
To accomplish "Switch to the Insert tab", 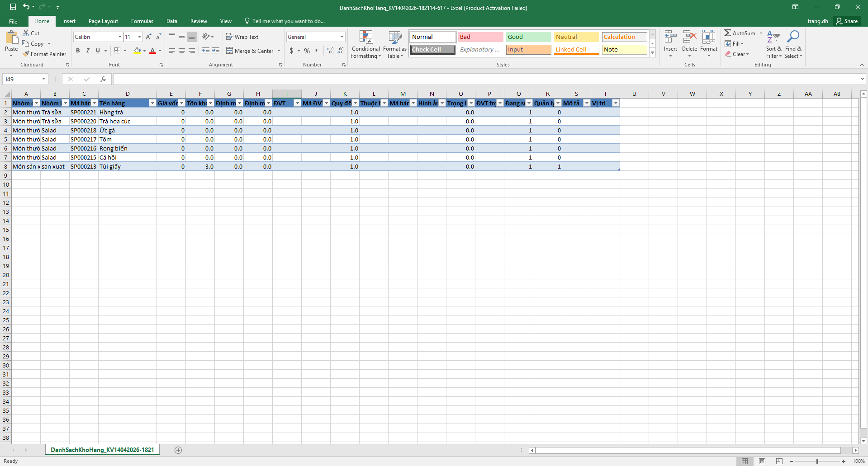I will [x=69, y=21].
